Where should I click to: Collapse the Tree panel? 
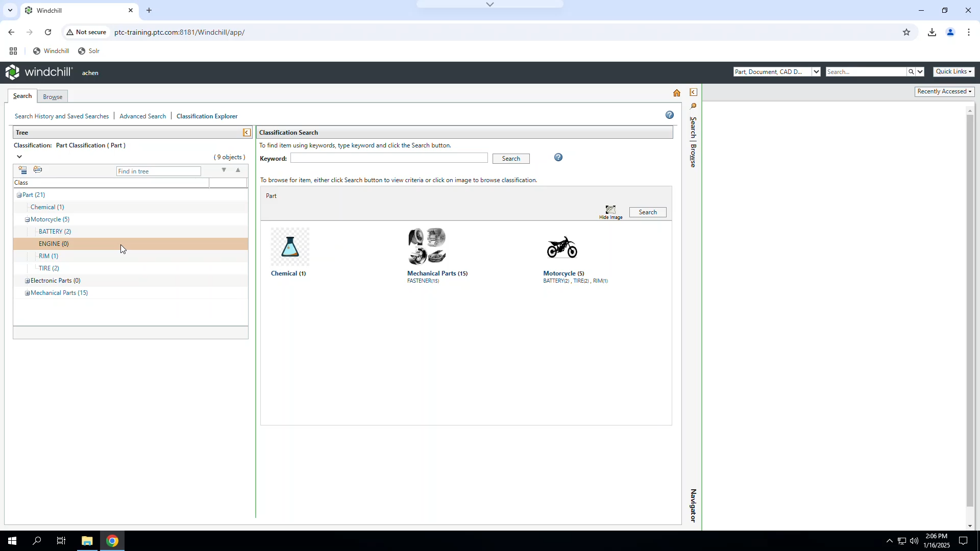pyautogui.click(x=247, y=133)
